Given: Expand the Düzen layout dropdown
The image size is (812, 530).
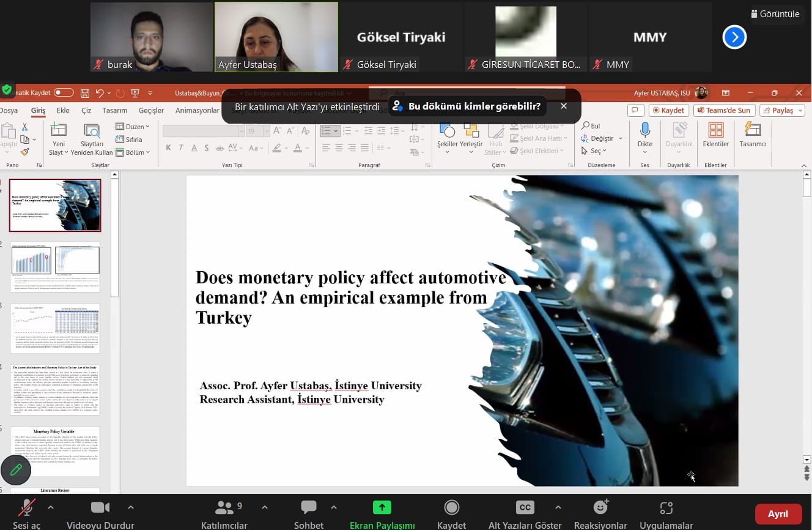Looking at the screenshot, I should (x=133, y=127).
